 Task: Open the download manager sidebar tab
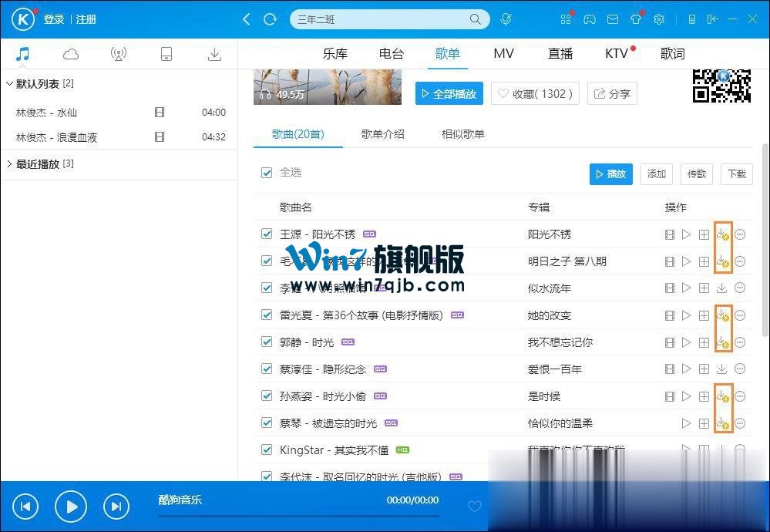point(214,54)
